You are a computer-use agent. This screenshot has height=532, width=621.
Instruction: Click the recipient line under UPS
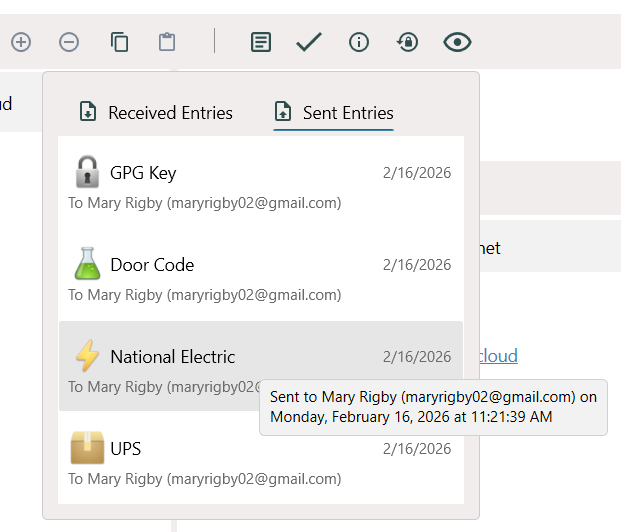pos(205,479)
